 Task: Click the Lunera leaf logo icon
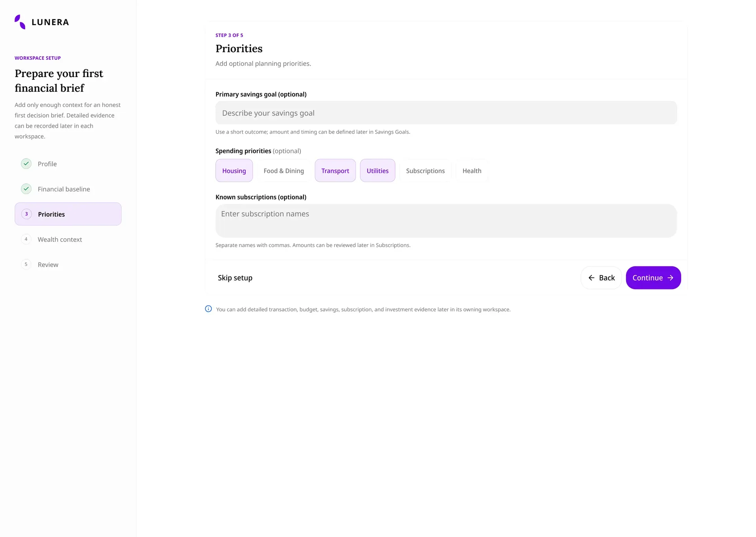[20, 22]
